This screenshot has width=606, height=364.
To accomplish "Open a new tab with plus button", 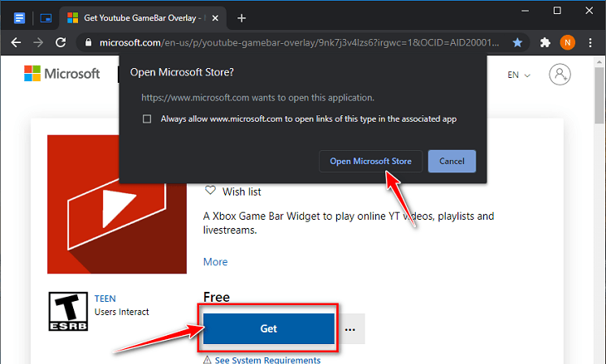I will (242, 17).
